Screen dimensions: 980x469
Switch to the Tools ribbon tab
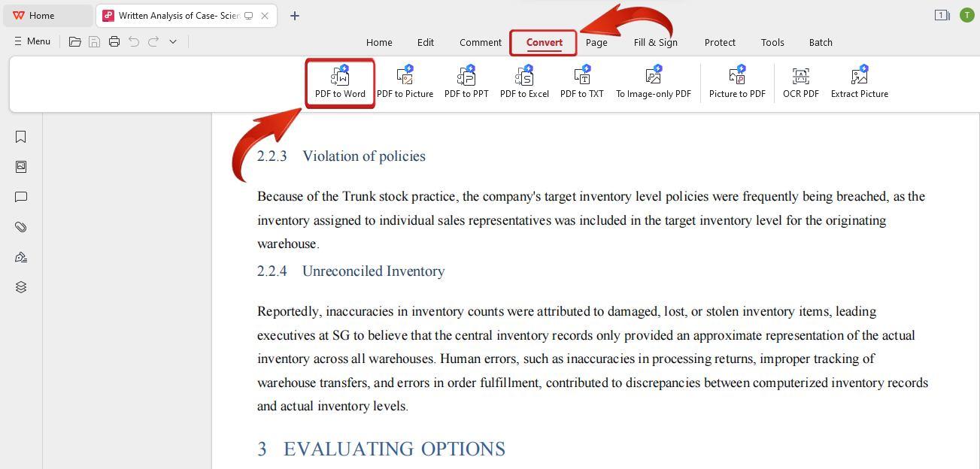[772, 43]
